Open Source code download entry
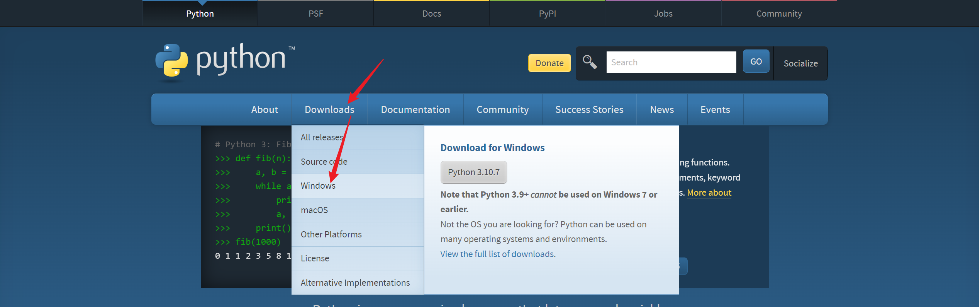This screenshot has height=307, width=980. point(324,162)
